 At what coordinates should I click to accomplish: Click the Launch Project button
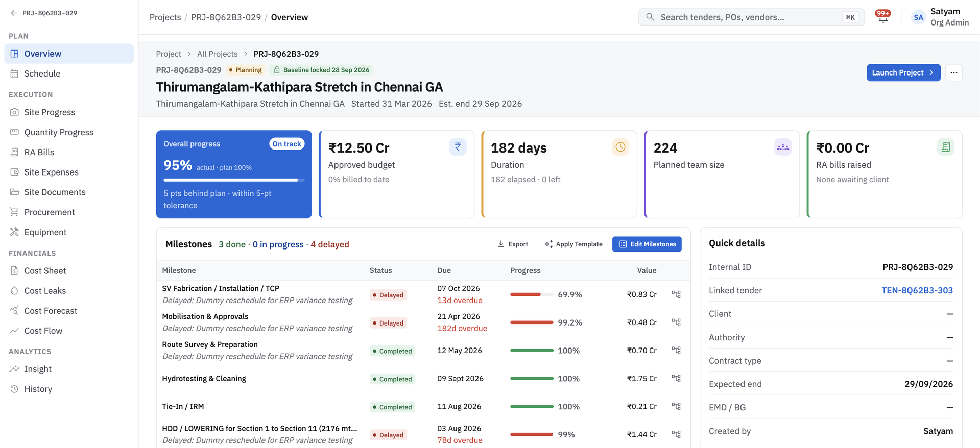click(x=903, y=72)
